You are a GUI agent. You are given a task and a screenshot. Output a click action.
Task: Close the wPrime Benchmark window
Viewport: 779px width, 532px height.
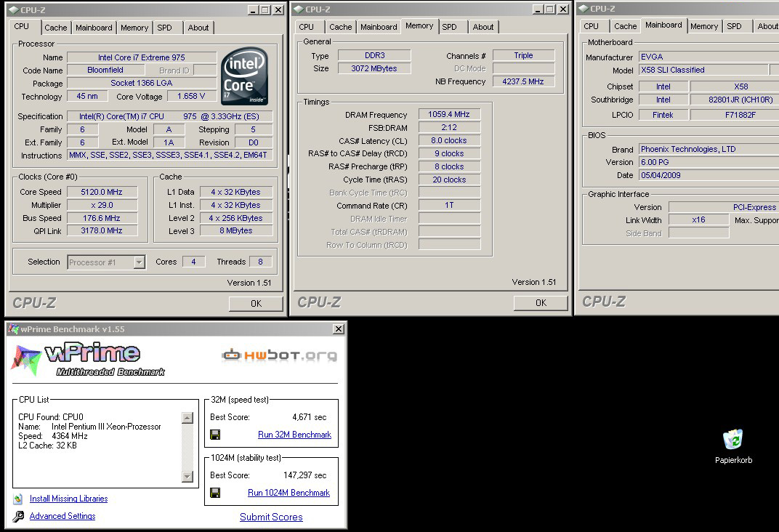point(339,329)
